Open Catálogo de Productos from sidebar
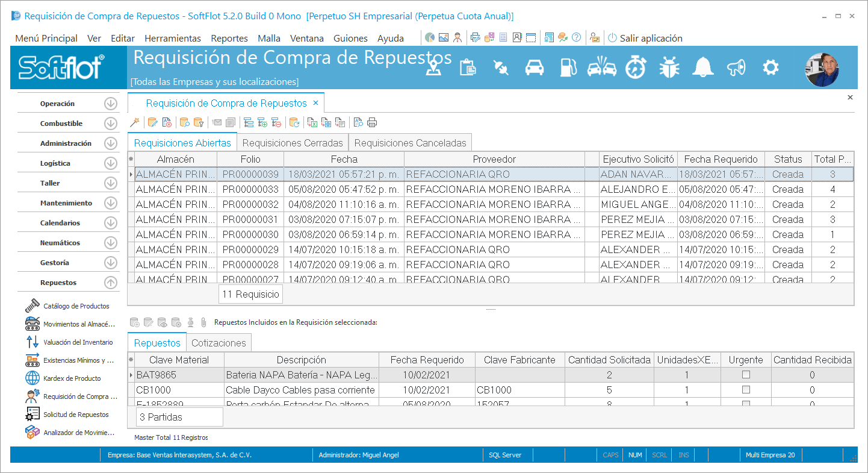This screenshot has height=473, width=868. (x=76, y=306)
